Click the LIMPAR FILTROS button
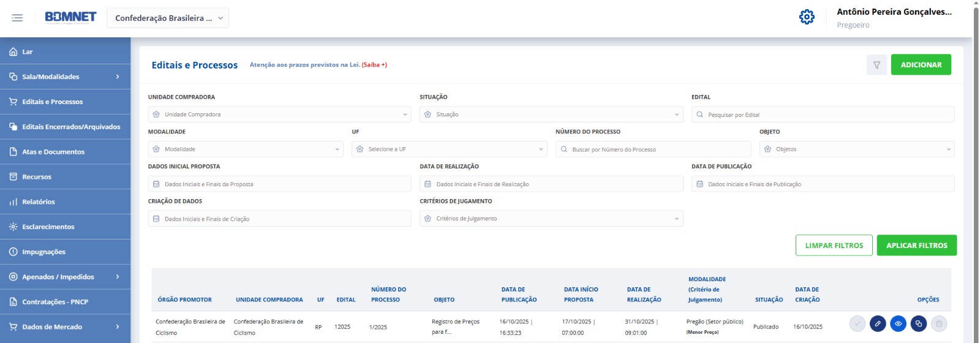980x343 pixels. (834, 246)
